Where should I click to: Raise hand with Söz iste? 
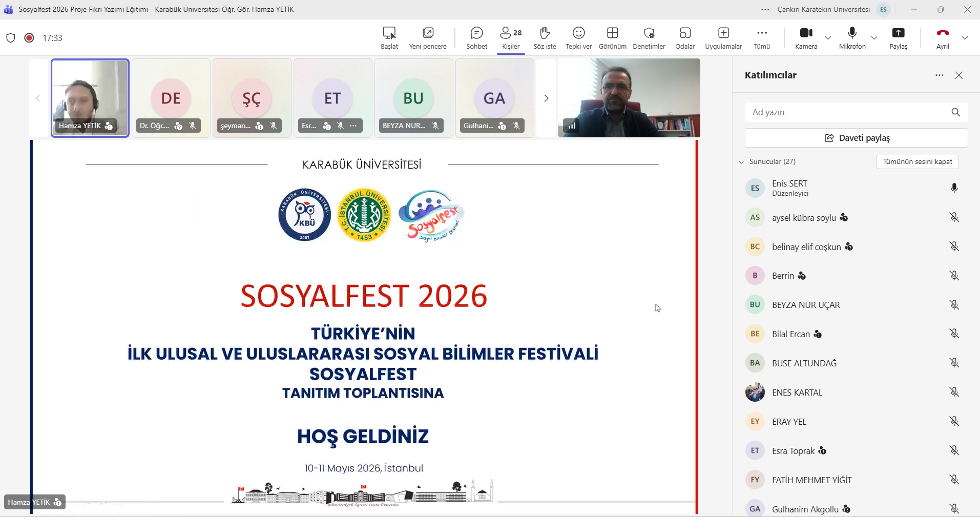[x=545, y=38]
